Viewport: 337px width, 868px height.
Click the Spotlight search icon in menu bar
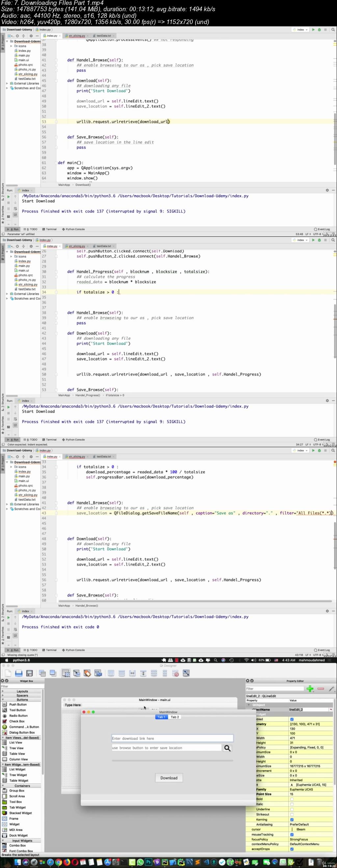[216, 660]
